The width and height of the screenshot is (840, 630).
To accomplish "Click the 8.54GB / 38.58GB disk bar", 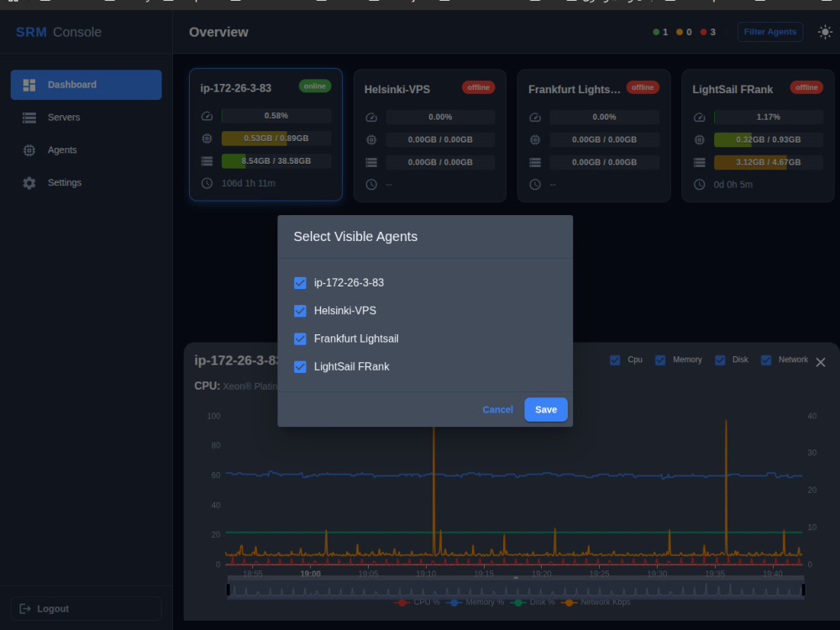I will (x=276, y=160).
